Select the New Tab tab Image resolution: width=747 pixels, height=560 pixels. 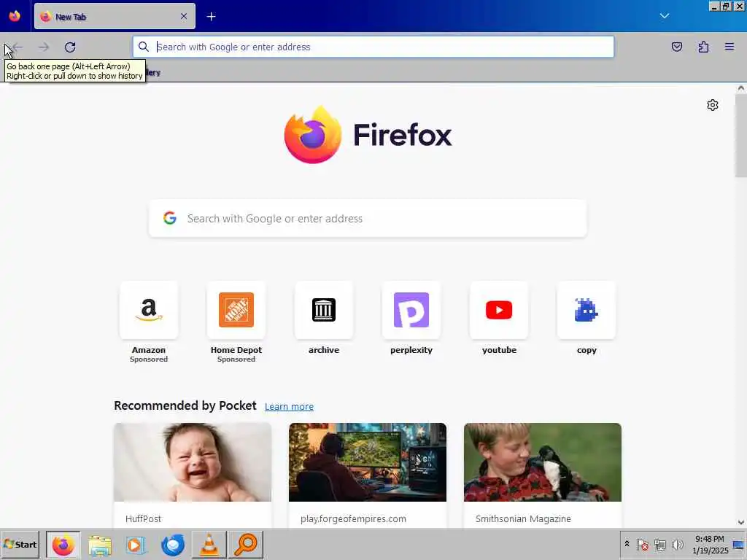115,16
